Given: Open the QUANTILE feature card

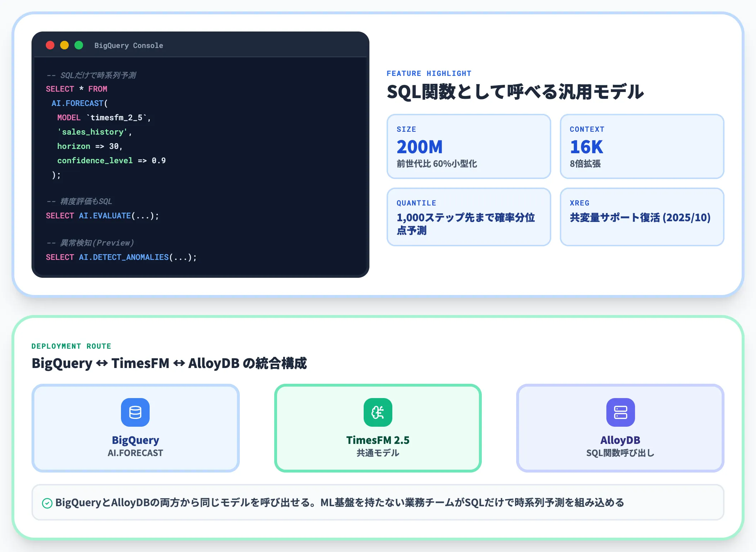Looking at the screenshot, I should coord(469,217).
